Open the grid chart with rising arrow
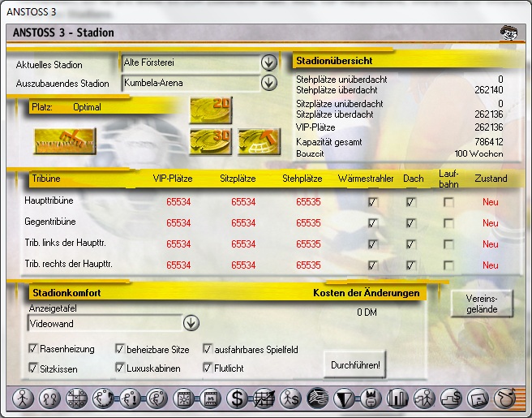 264,398
